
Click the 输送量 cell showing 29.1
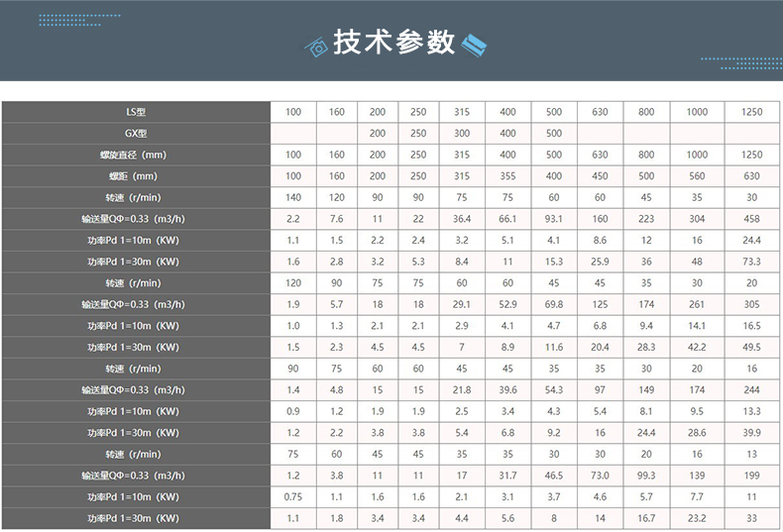[462, 304]
